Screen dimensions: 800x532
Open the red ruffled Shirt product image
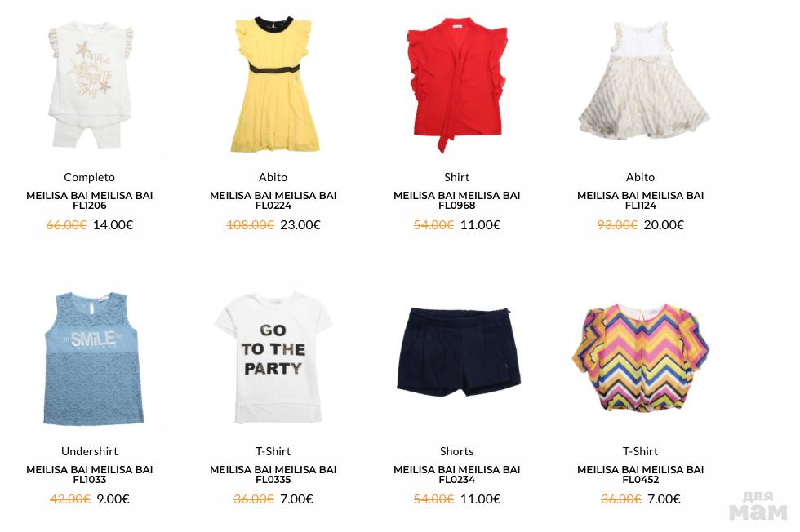click(x=457, y=85)
